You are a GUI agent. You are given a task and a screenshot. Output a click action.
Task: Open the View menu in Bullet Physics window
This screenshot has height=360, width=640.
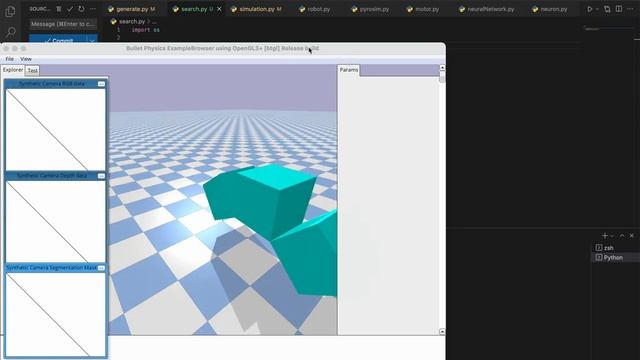coord(26,59)
